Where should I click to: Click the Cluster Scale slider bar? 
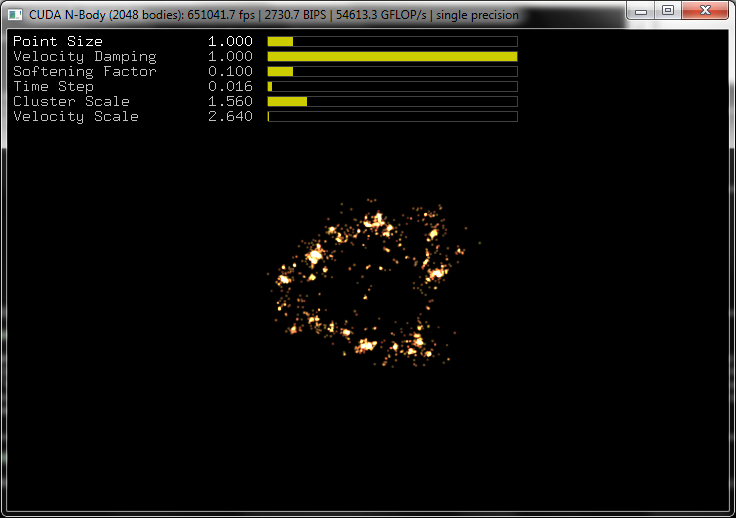[x=392, y=102]
